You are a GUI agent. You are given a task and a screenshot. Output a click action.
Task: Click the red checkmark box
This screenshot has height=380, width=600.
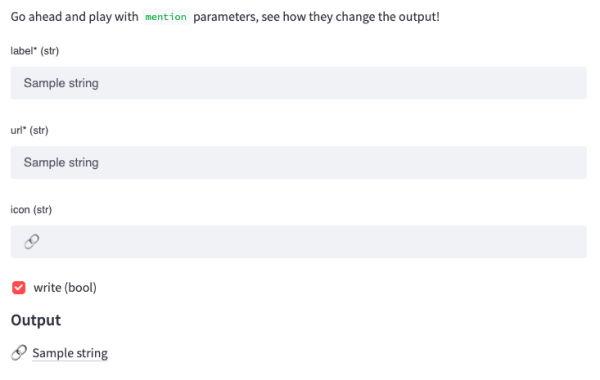click(x=19, y=287)
